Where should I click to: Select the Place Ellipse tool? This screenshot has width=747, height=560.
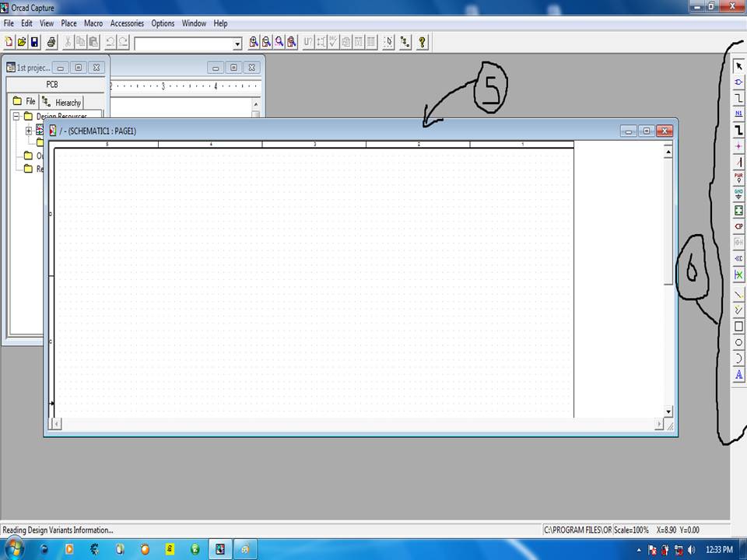click(738, 342)
